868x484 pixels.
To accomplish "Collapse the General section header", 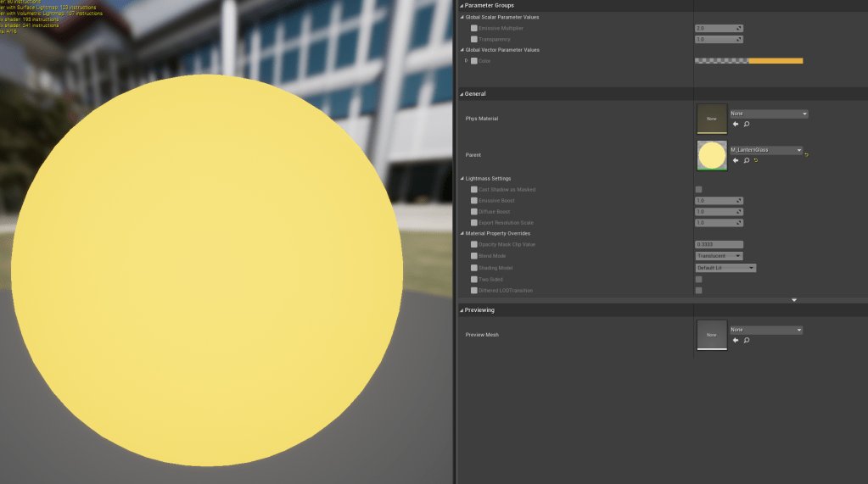I will pyautogui.click(x=462, y=93).
